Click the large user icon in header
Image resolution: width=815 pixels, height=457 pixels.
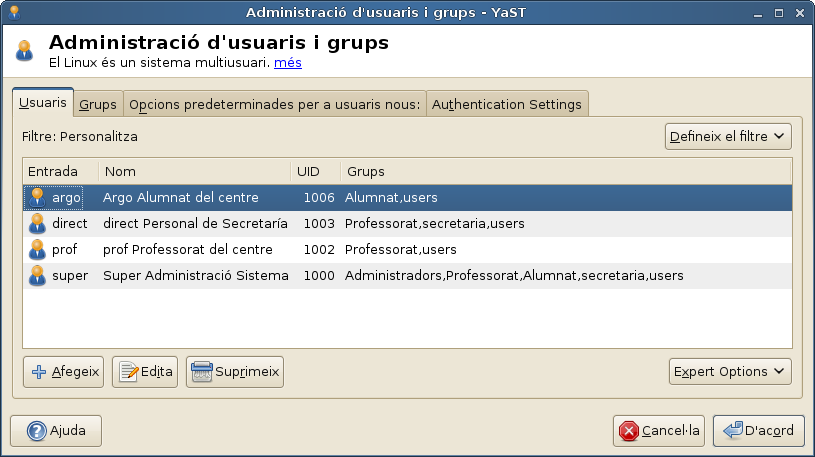[27, 52]
